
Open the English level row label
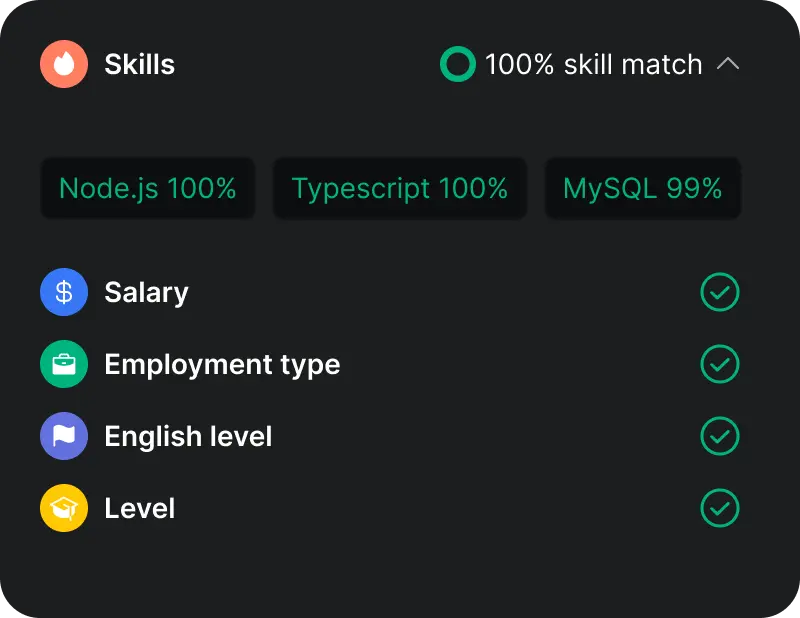click(x=188, y=436)
